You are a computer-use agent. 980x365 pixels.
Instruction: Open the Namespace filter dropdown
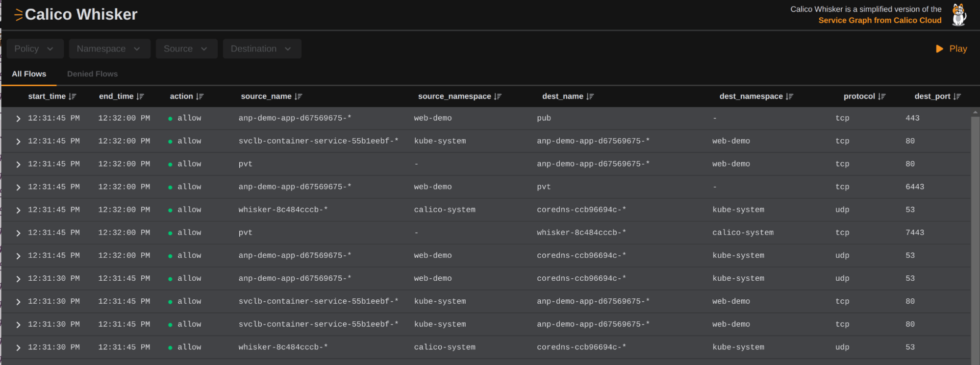109,49
